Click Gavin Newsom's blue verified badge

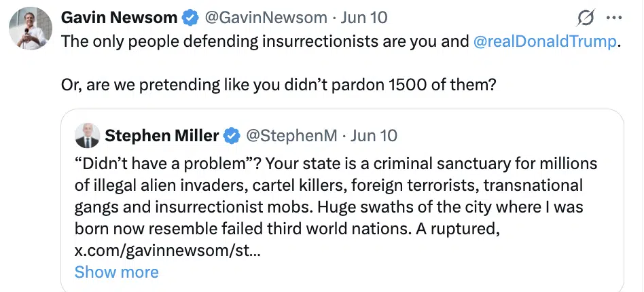click(x=190, y=18)
